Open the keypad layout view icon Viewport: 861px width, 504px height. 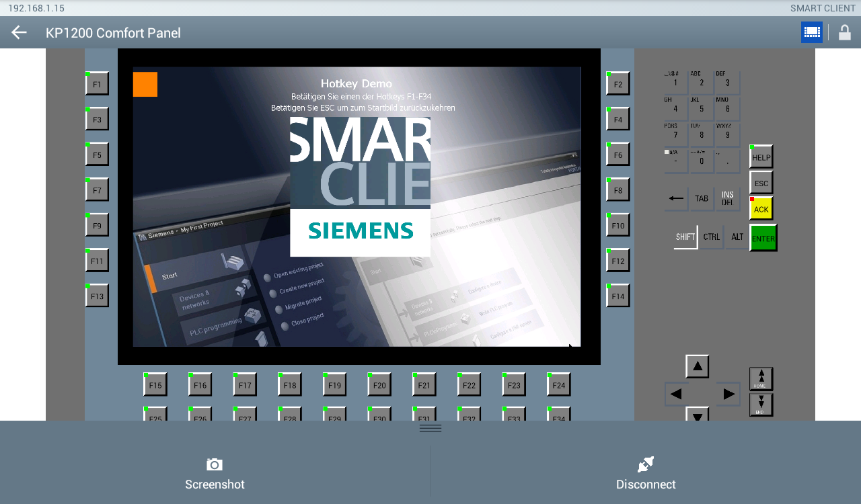[x=811, y=32]
